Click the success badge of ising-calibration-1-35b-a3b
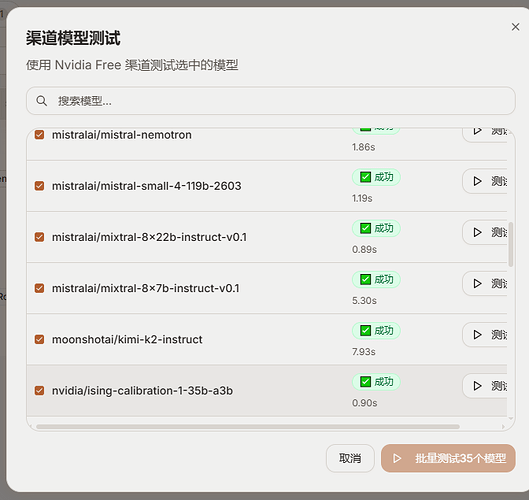529x500 pixels. 376,382
